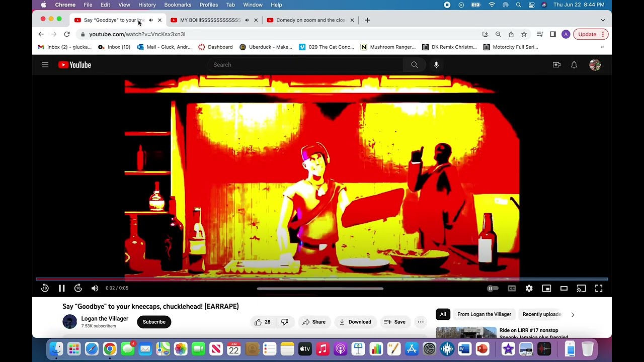The image size is (644, 362).
Task: Open a new Chrome tab
Action: tap(367, 20)
